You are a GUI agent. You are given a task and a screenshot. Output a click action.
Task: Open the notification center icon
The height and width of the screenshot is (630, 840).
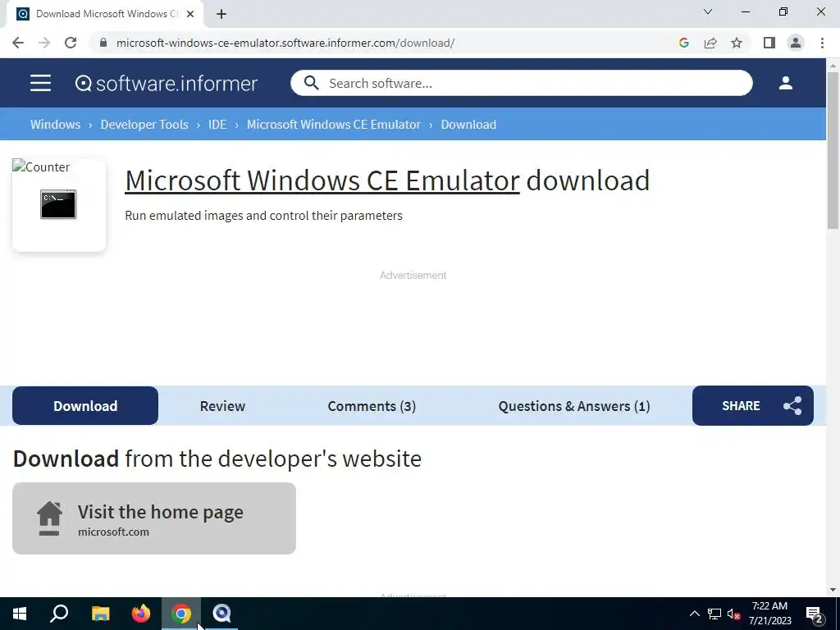tap(814, 614)
